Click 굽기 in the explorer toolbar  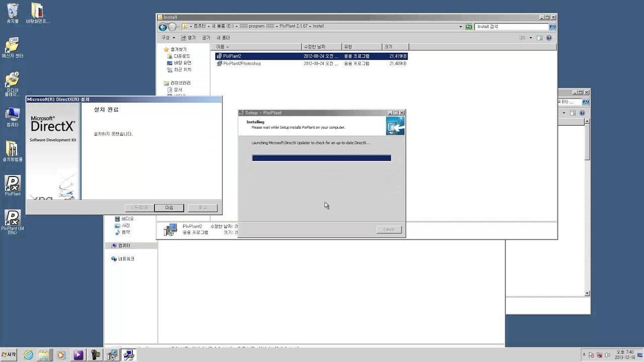coord(206,38)
